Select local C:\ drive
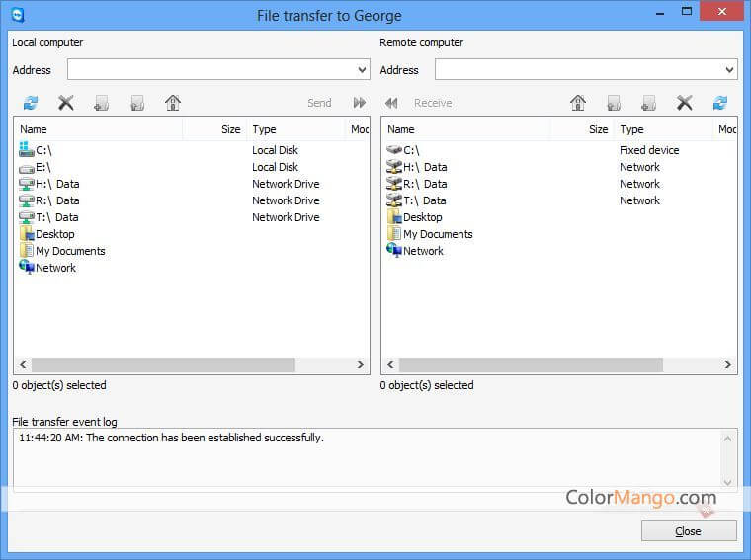This screenshot has width=751, height=560. 42,150
